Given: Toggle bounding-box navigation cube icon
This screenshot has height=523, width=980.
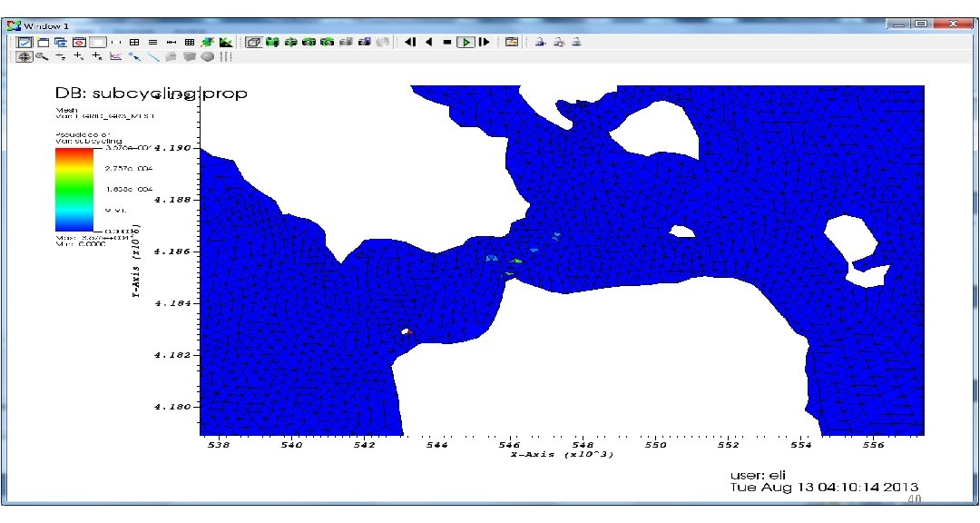Looking at the screenshot, I should (254, 43).
